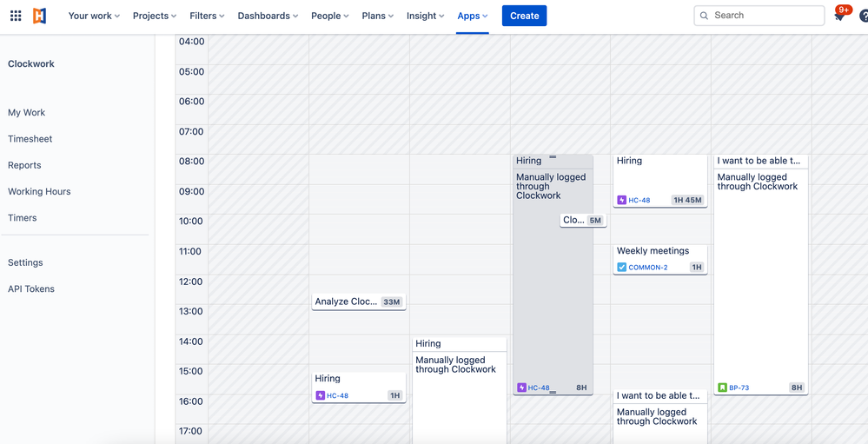
Task: Open the Dashboards dropdown
Action: click(268, 16)
